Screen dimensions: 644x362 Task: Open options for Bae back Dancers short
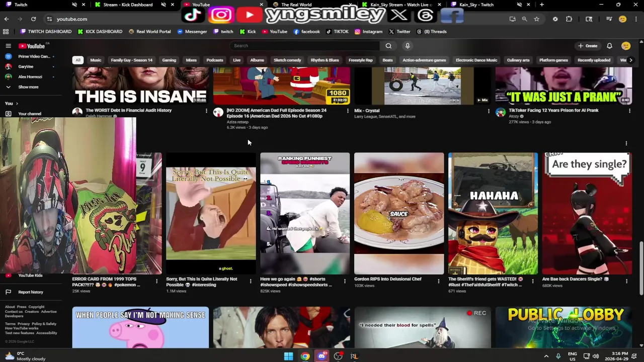point(627,281)
